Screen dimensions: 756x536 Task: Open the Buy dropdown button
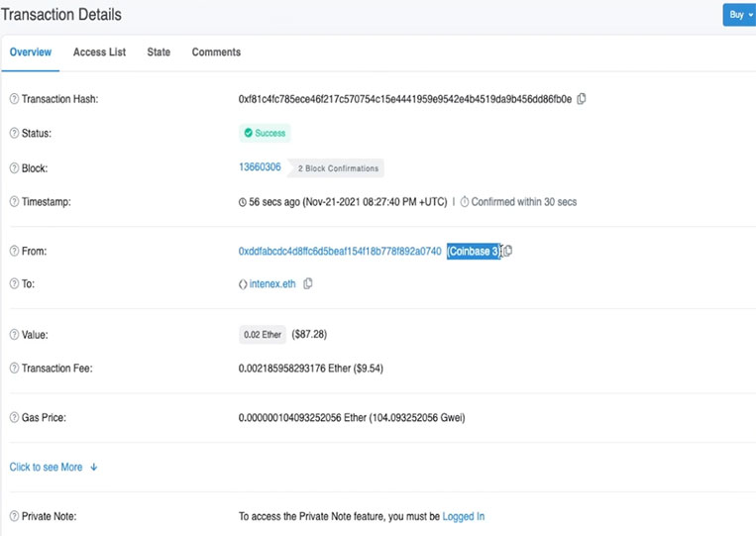click(x=739, y=15)
